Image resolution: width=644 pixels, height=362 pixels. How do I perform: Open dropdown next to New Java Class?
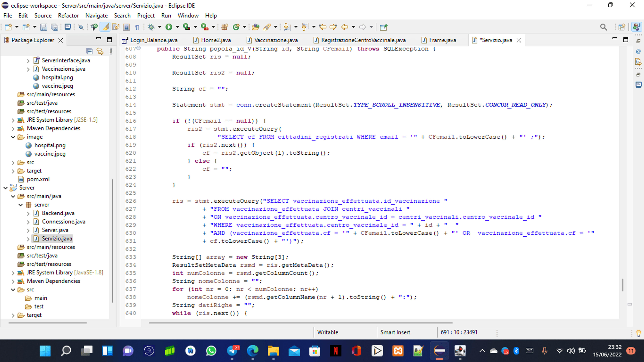pyautogui.click(x=245, y=27)
